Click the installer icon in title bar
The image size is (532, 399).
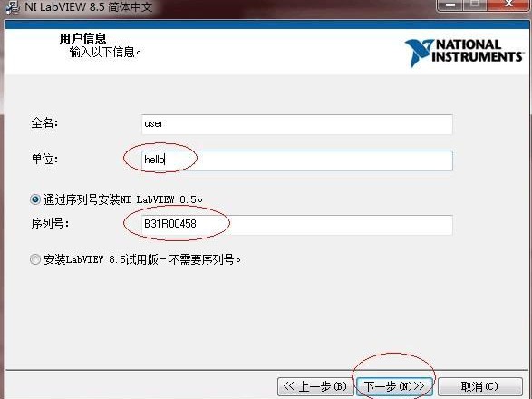[x=13, y=6]
